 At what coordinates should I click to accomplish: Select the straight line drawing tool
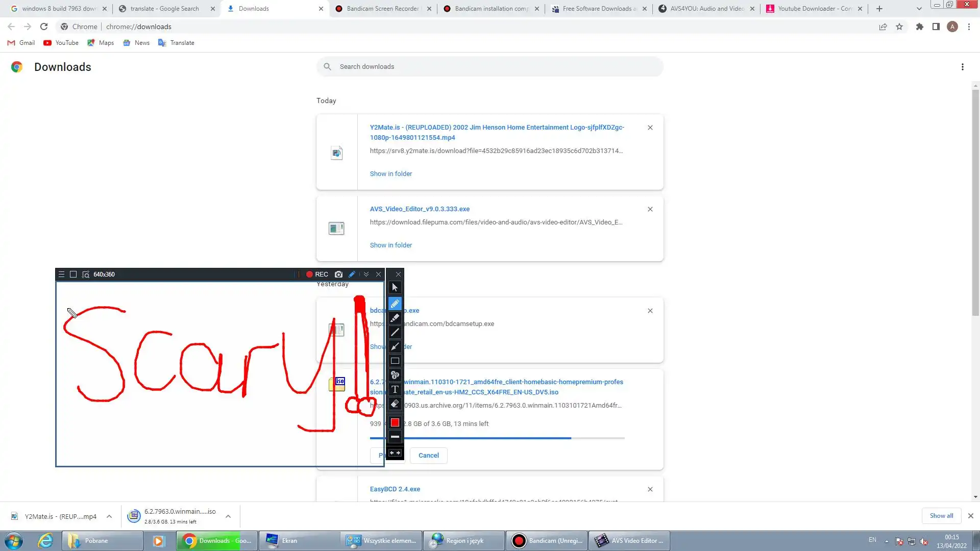click(x=395, y=332)
